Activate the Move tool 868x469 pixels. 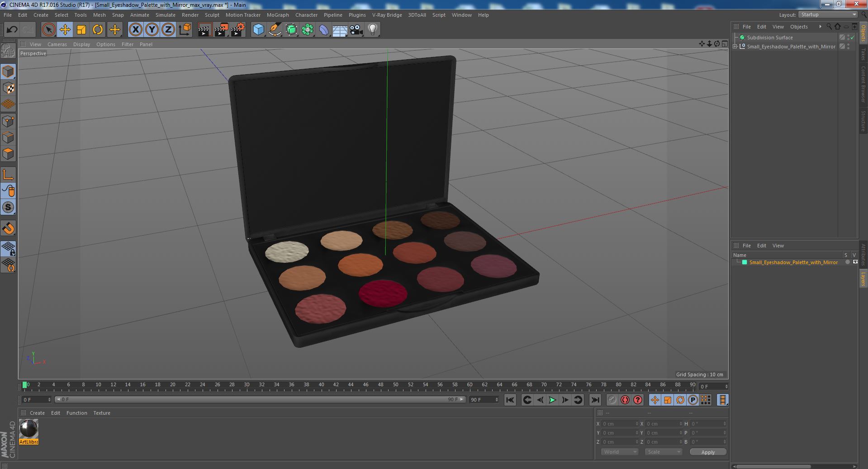[x=65, y=30]
